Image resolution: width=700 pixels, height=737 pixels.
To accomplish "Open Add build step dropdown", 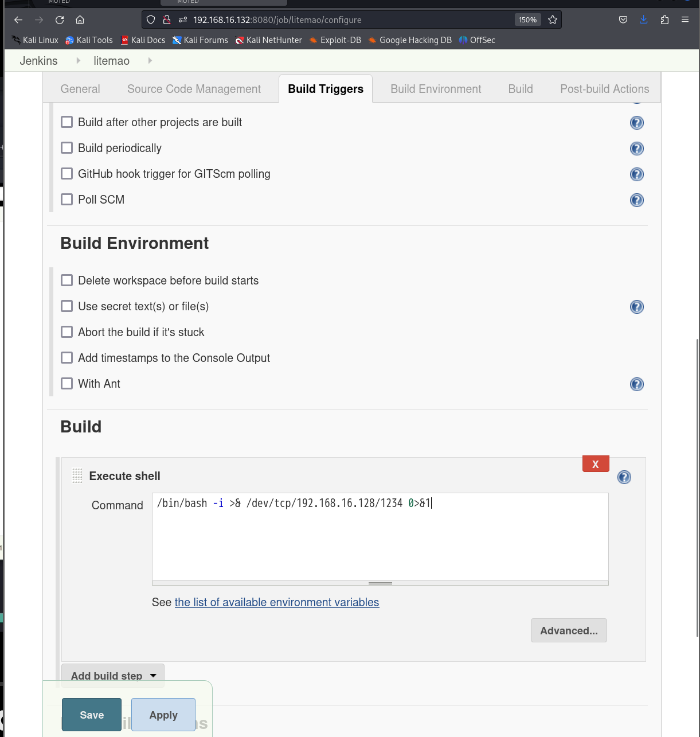I will point(113,676).
